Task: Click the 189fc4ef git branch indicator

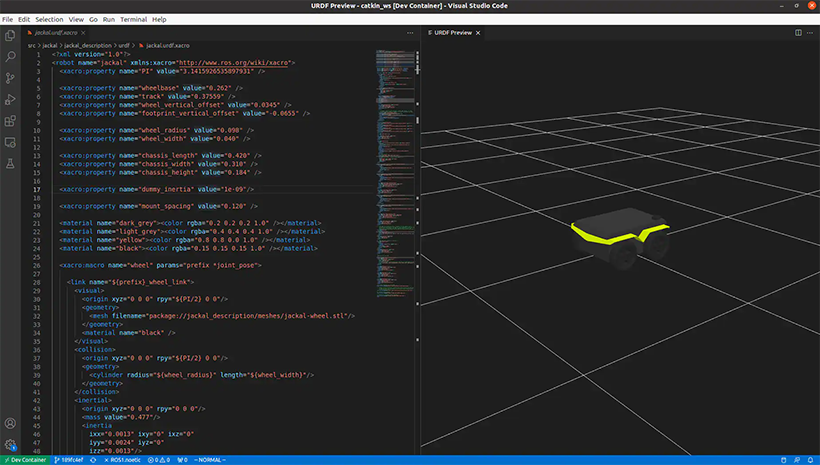Action: click(x=69, y=460)
